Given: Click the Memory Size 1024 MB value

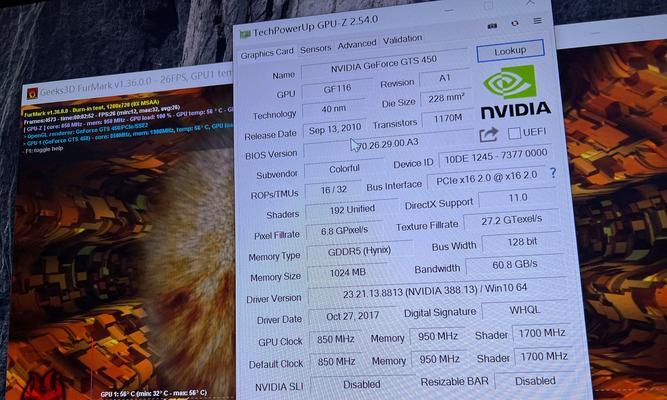Looking at the screenshot, I should tap(348, 273).
